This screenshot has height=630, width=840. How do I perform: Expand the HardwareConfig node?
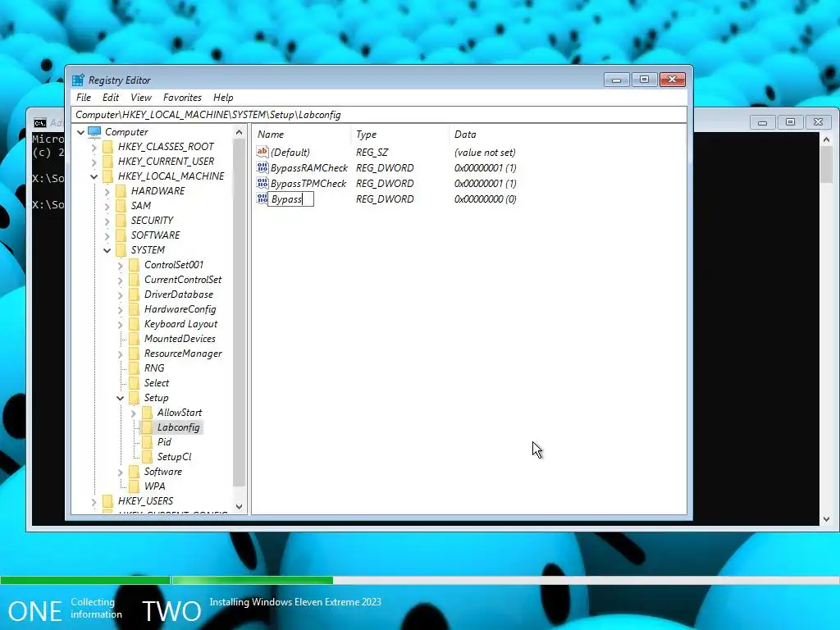121,309
